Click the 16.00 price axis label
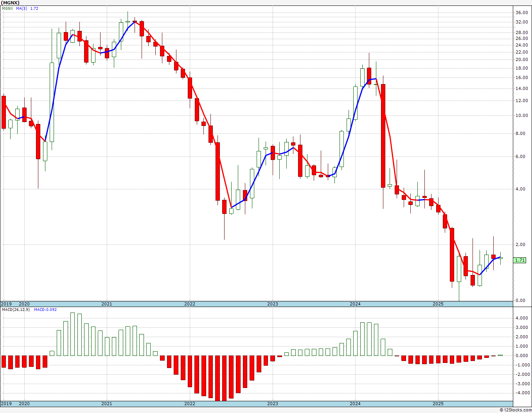 point(521,77)
